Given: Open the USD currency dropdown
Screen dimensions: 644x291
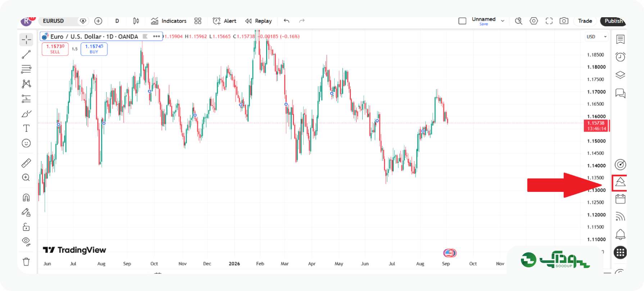Looking at the screenshot, I should tap(596, 37).
